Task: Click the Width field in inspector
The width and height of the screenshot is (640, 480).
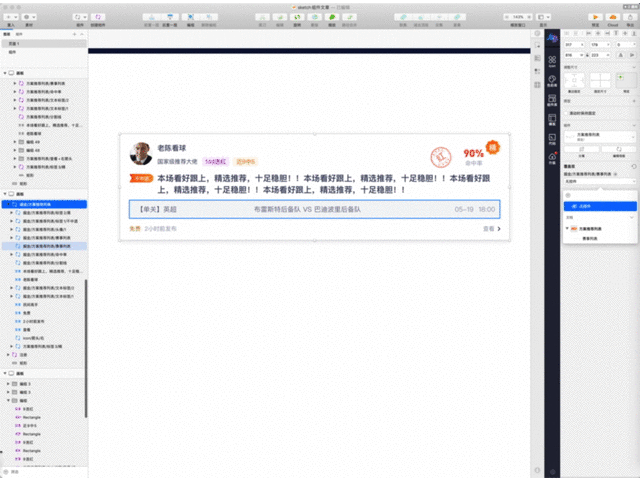Action: [x=574, y=55]
